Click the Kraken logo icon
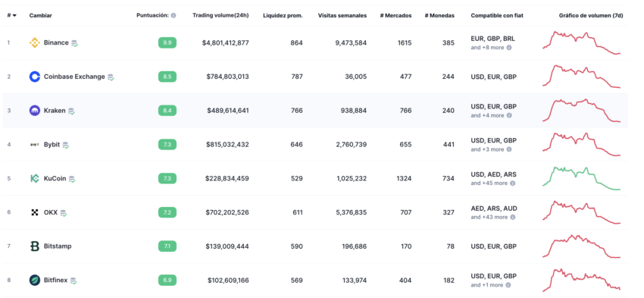644x298 pixels. coord(35,111)
